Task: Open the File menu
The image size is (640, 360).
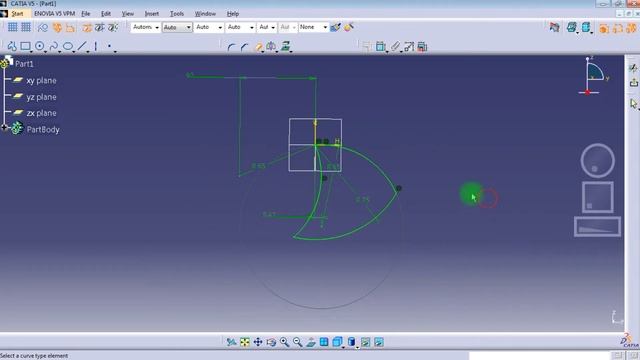Action: (86, 13)
